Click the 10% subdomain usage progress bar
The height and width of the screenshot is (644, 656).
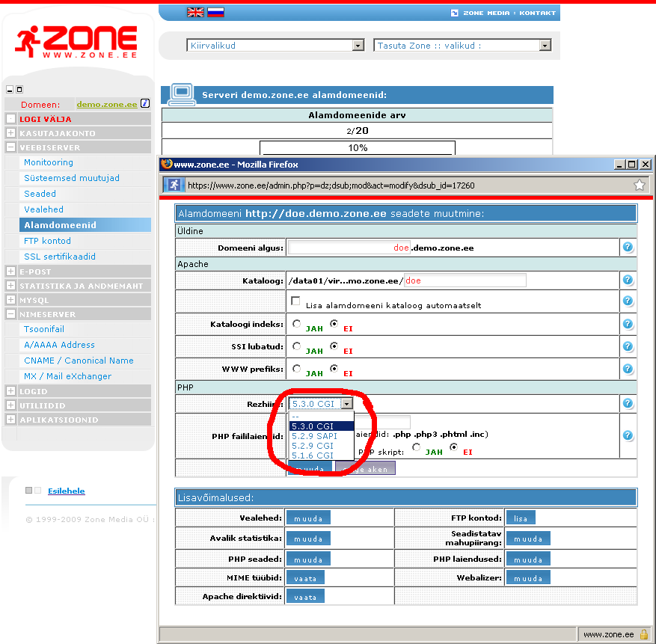[x=358, y=147]
